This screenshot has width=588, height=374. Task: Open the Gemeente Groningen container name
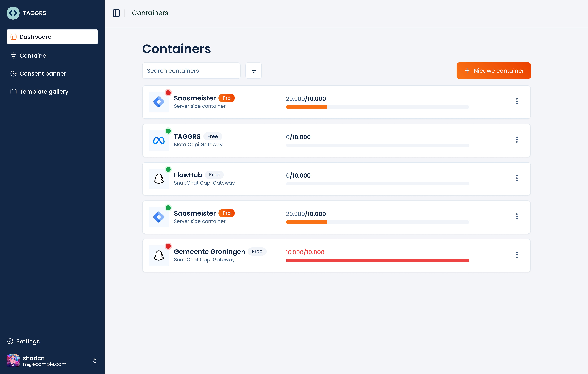coord(209,252)
